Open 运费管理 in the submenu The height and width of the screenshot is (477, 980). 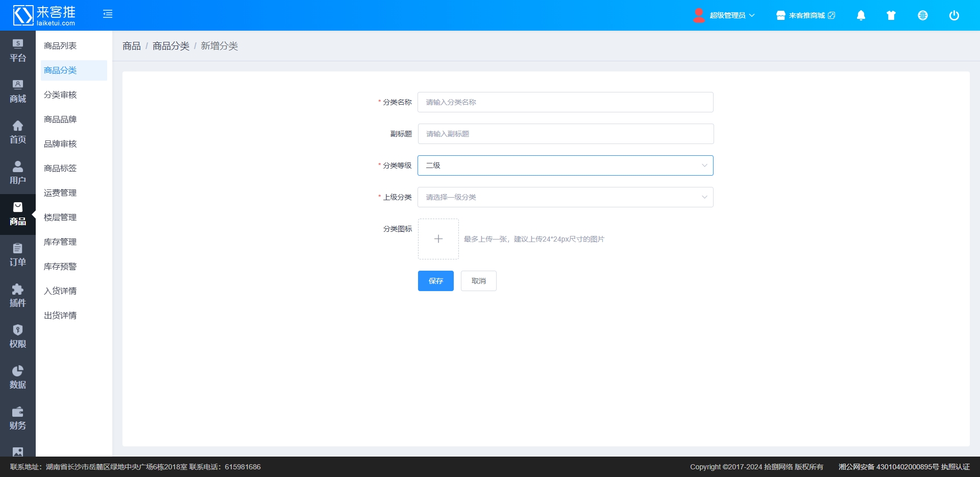coord(60,193)
